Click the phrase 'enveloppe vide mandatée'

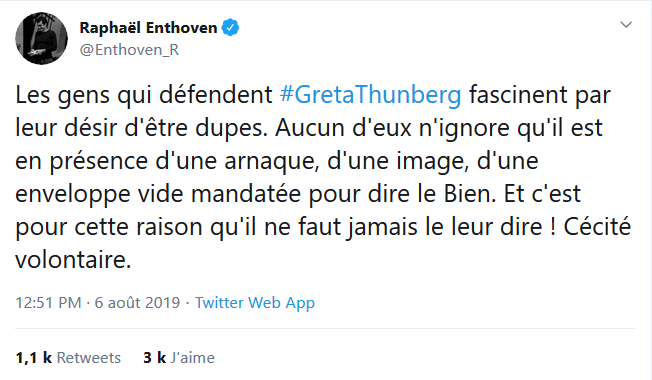coord(158,194)
